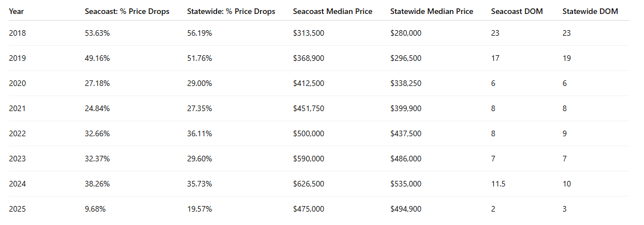Click the $280,000 Statewide median price
This screenshot has height=225, width=644.
coord(406,33)
